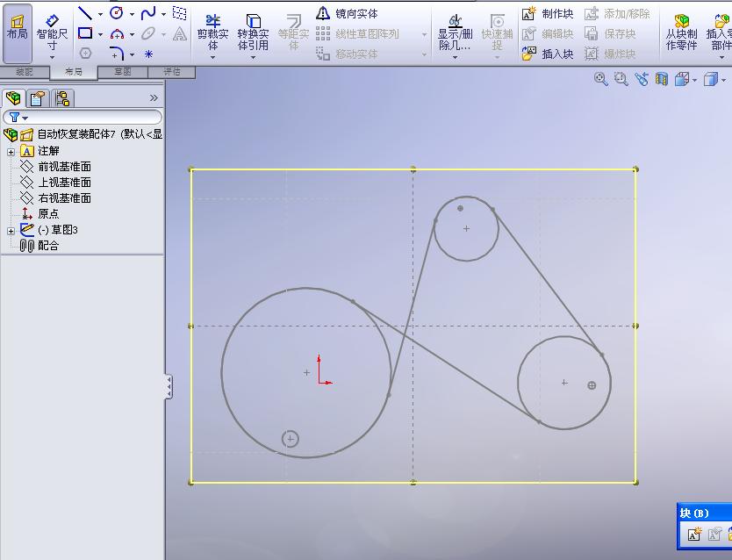Click the 转换实体引用 convert entities tool
This screenshot has height=560, width=732.
tap(253, 32)
